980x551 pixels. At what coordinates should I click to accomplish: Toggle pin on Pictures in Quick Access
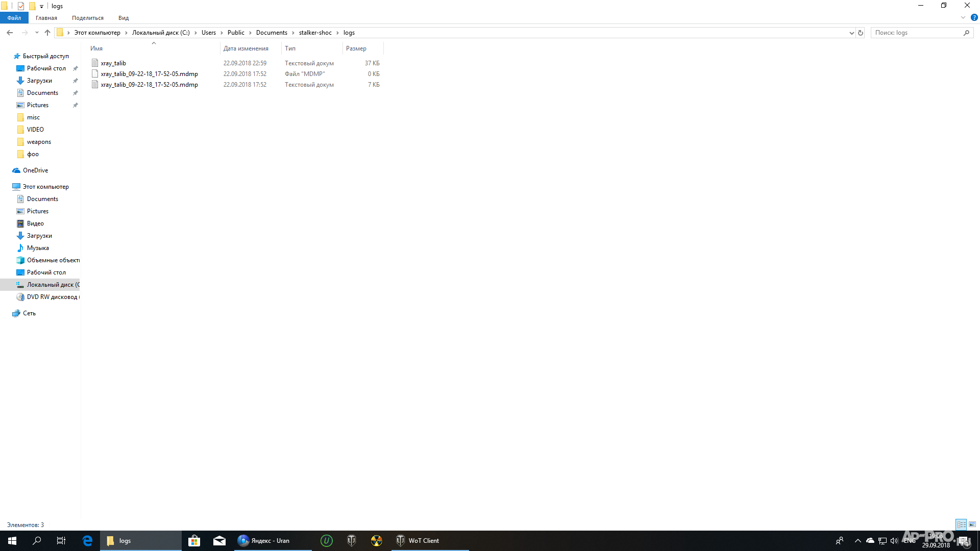(76, 105)
